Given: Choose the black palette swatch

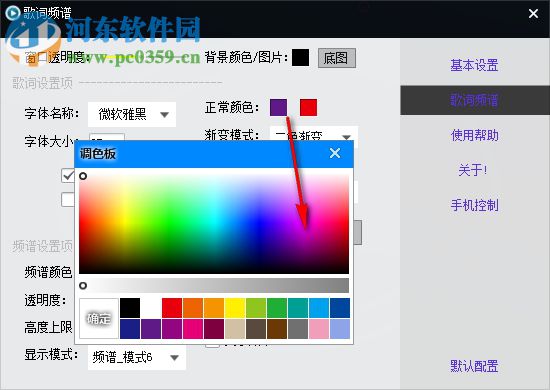Looking at the screenshot, I should [x=130, y=308].
